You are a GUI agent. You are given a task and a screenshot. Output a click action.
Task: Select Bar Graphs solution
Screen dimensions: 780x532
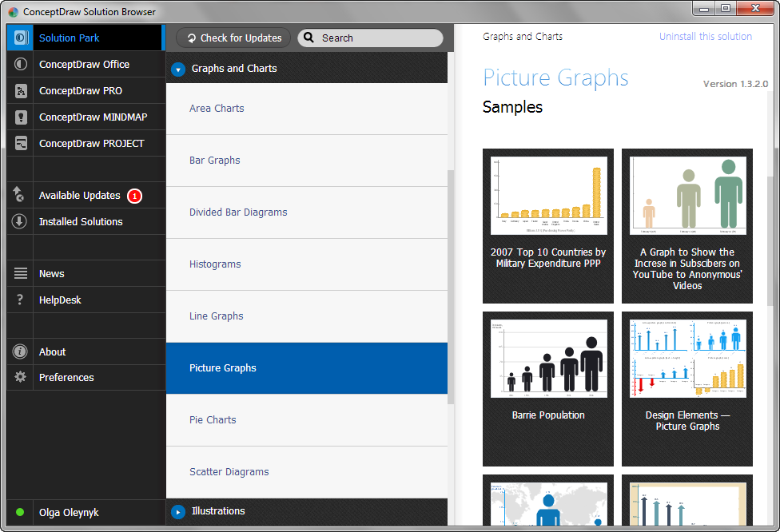(x=306, y=161)
